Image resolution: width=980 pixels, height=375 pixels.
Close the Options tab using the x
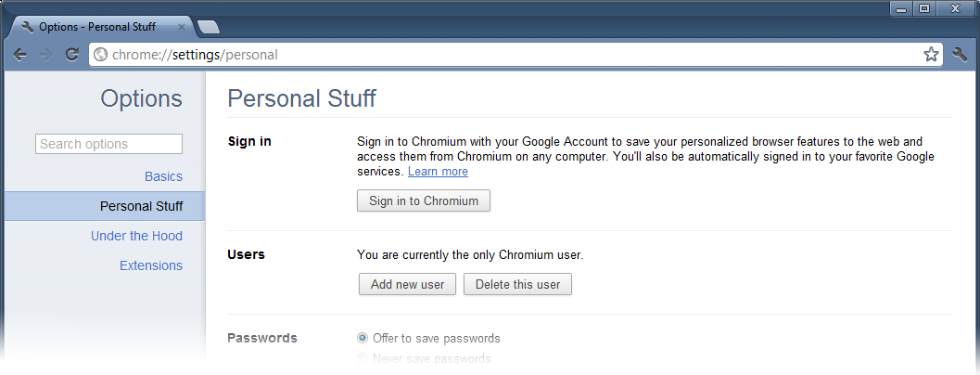[x=181, y=27]
